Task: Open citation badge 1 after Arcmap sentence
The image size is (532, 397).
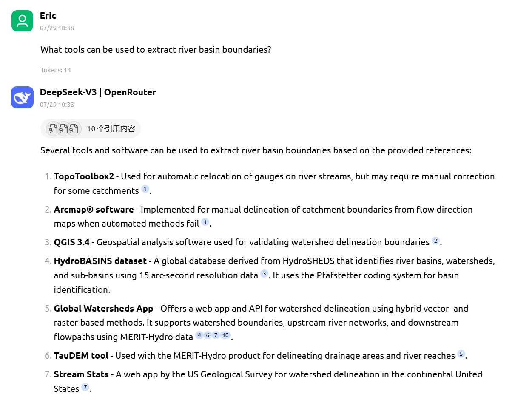Action: 205,221
